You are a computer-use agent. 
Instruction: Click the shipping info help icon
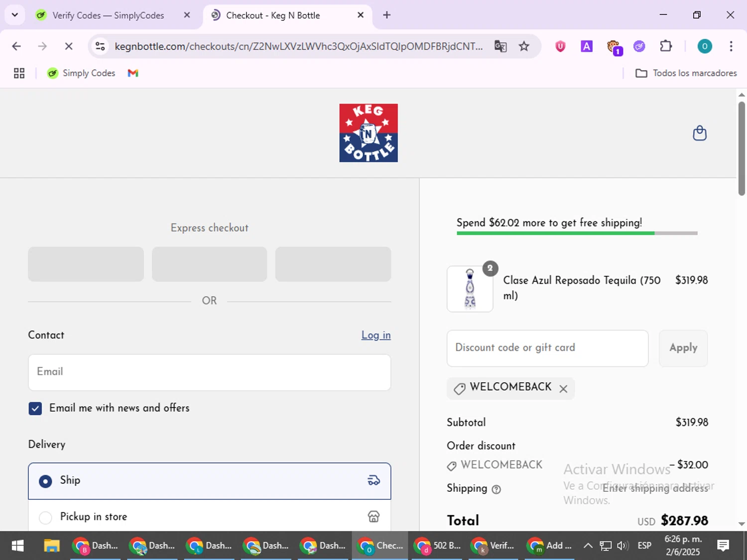coord(496,489)
